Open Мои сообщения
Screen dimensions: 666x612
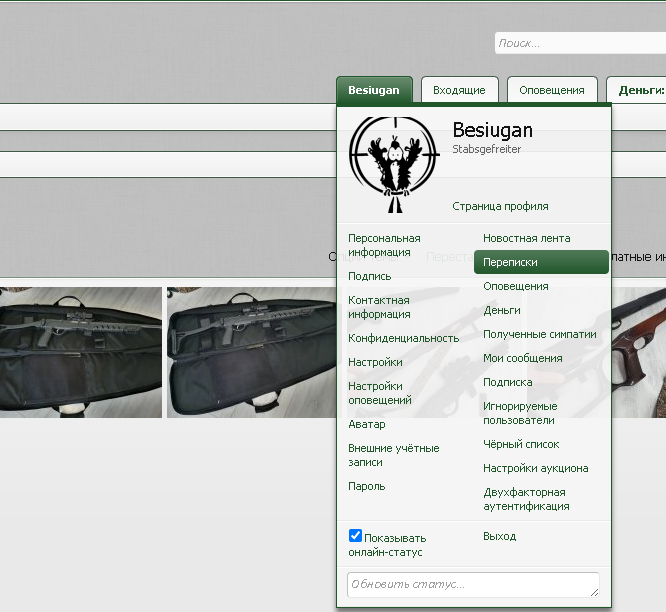(522, 358)
